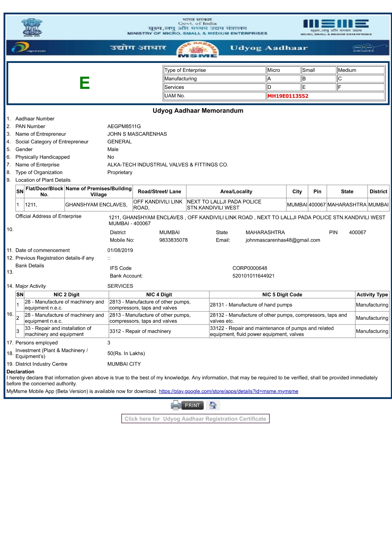Click the Digital India logo
This screenshot has width=392, height=555.
point(28,48)
